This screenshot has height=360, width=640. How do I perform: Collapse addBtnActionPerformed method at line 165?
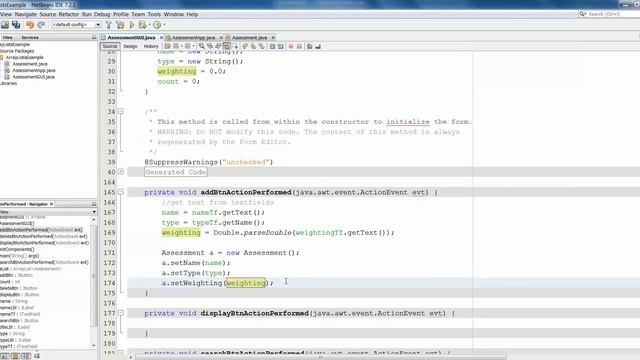[x=121, y=192]
